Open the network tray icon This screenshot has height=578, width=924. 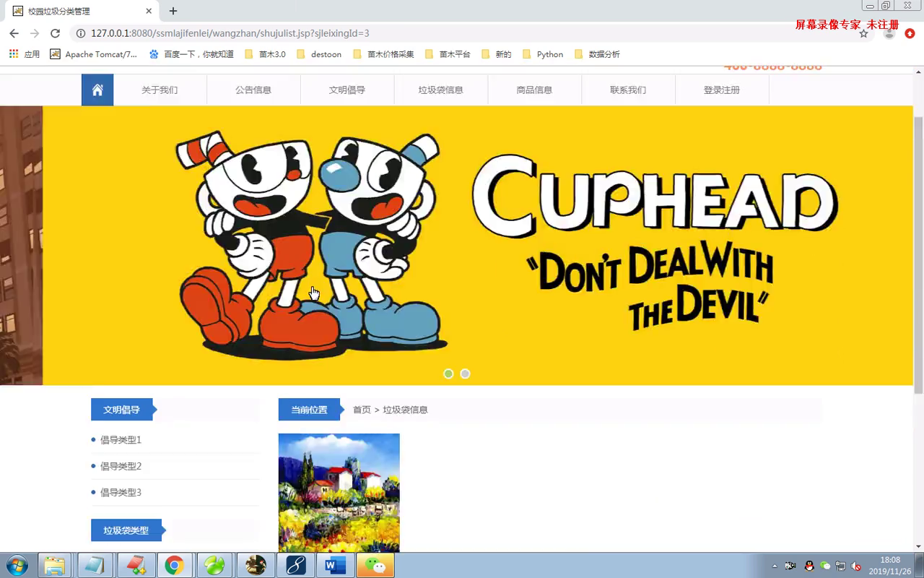(x=841, y=566)
